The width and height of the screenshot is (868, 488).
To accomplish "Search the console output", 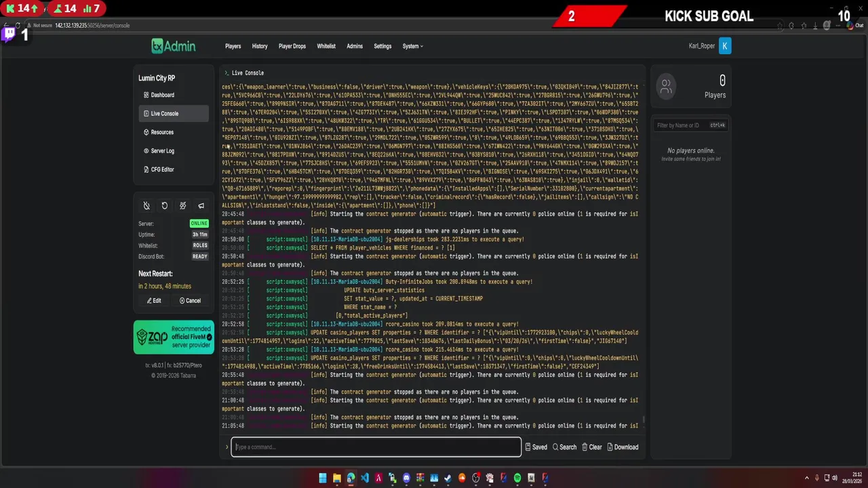I will pos(564,447).
